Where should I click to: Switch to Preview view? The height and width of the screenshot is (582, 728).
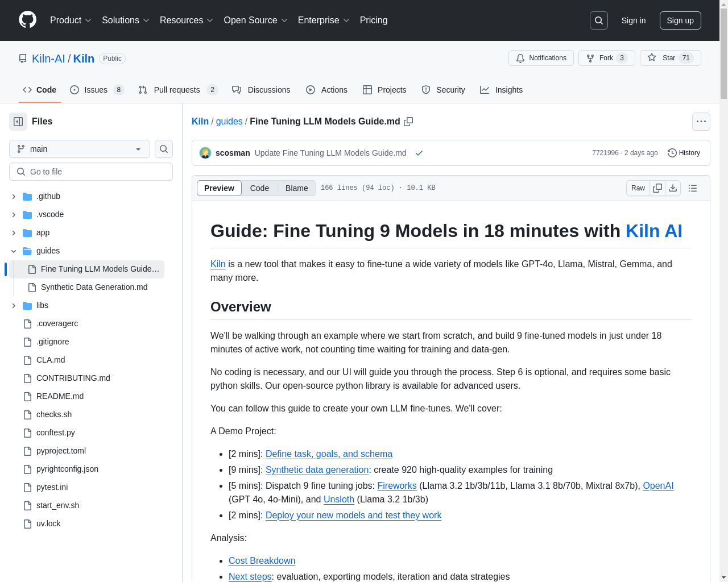point(219,188)
